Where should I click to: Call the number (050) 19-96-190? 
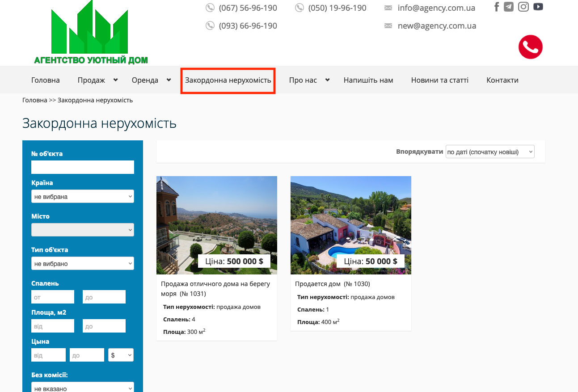click(x=338, y=8)
